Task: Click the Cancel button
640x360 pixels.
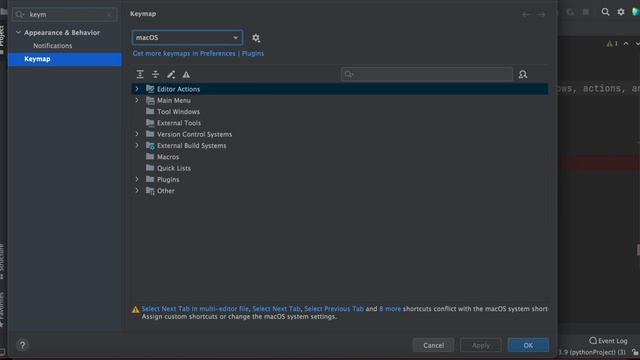Action: (x=433, y=345)
